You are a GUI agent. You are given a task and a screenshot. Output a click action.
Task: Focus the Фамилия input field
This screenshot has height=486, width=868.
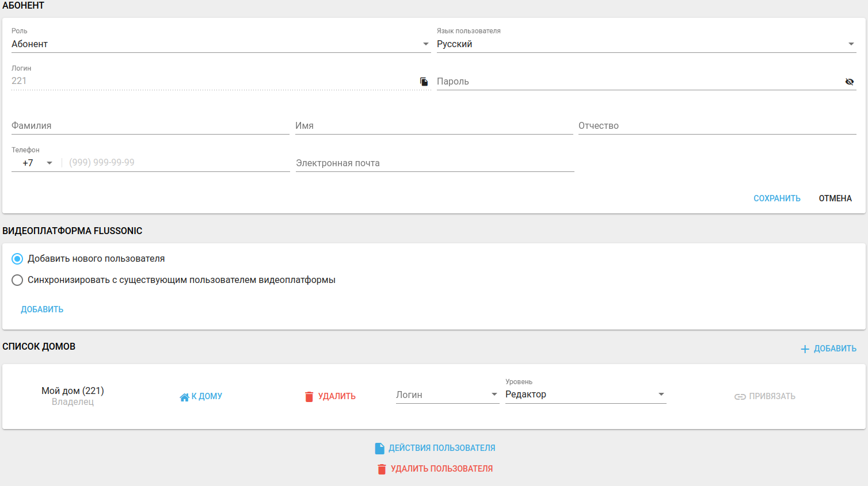pyautogui.click(x=150, y=126)
